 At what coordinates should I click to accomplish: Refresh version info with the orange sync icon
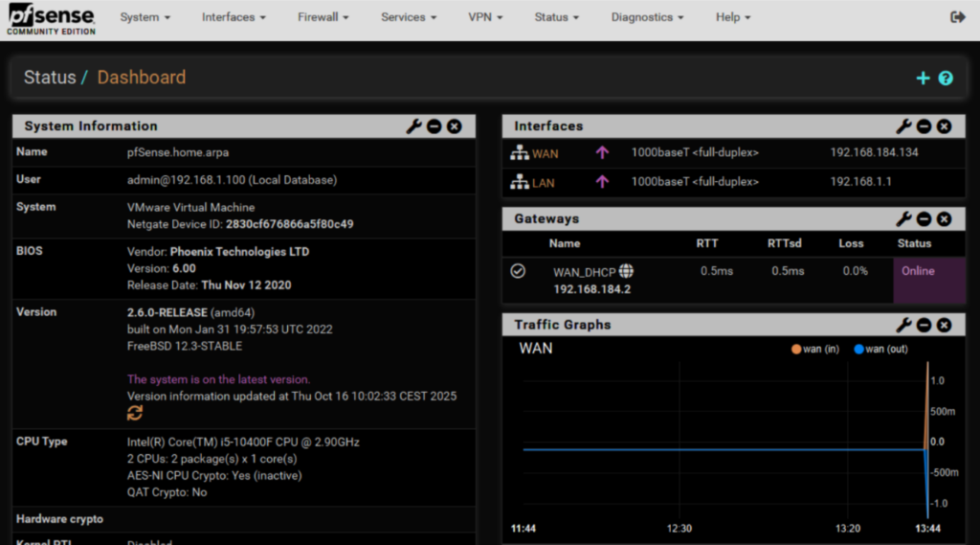[x=135, y=413]
